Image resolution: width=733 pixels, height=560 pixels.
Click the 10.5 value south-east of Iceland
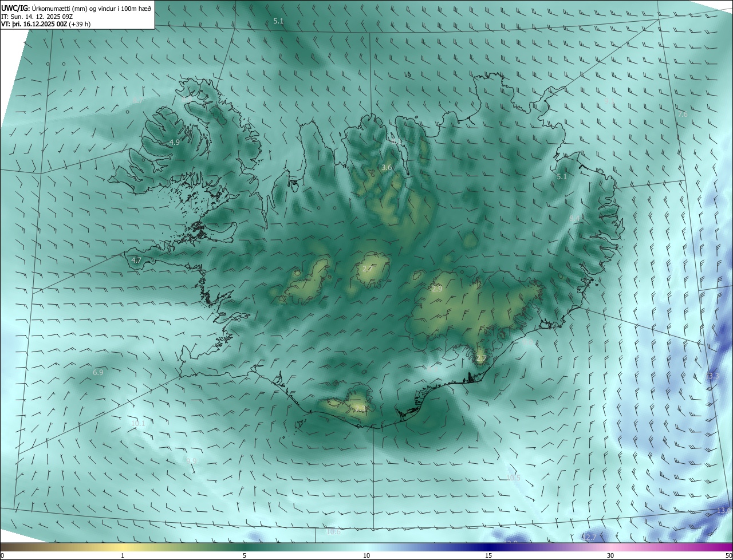(x=513, y=478)
